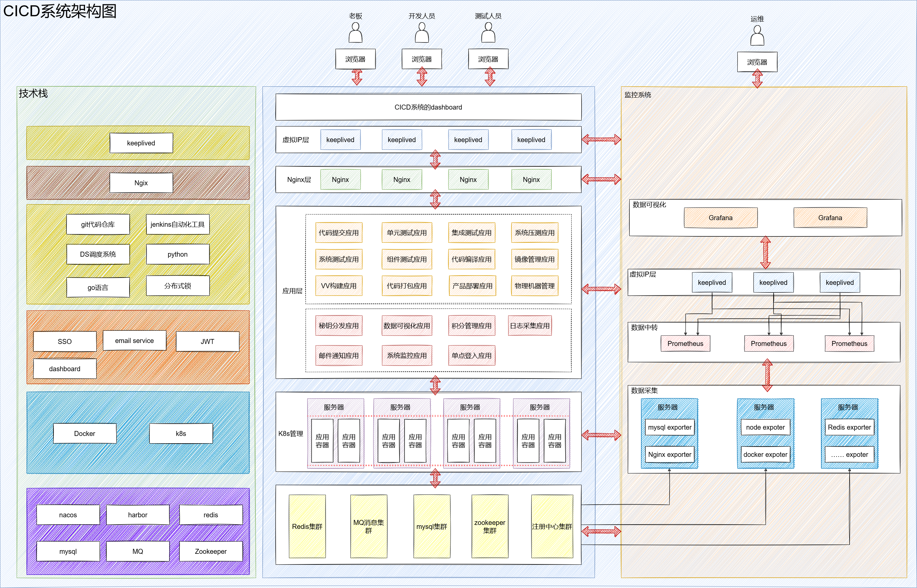Viewport: 917px width, 588px height.
Task: Click the red arrow below 运维 浏览器 box
Action: point(757,79)
